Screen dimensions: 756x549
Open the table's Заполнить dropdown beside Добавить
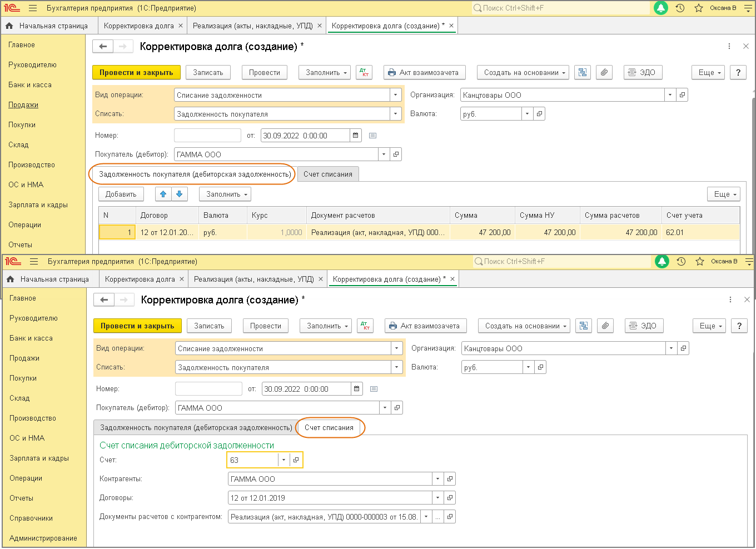click(225, 194)
